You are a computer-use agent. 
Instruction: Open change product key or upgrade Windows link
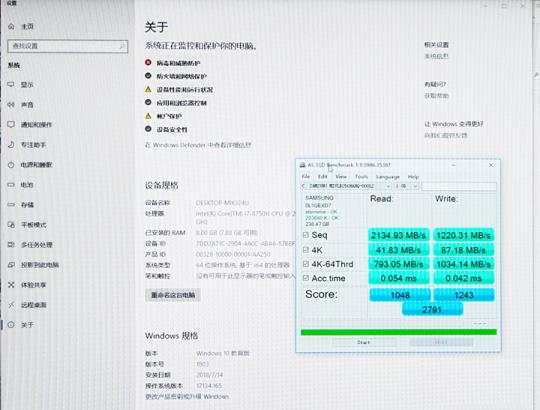point(187,397)
